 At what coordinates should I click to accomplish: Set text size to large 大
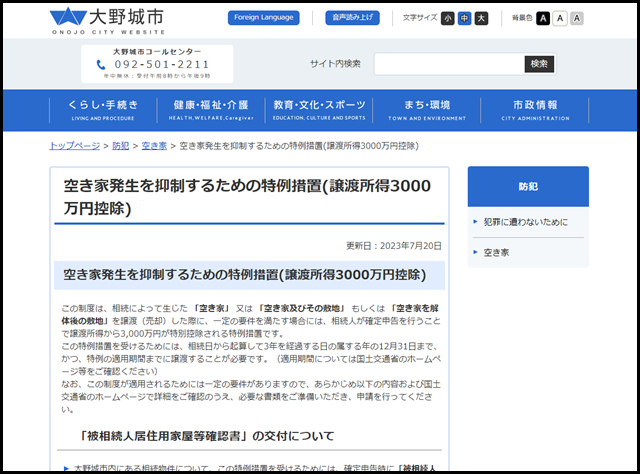tap(481, 18)
